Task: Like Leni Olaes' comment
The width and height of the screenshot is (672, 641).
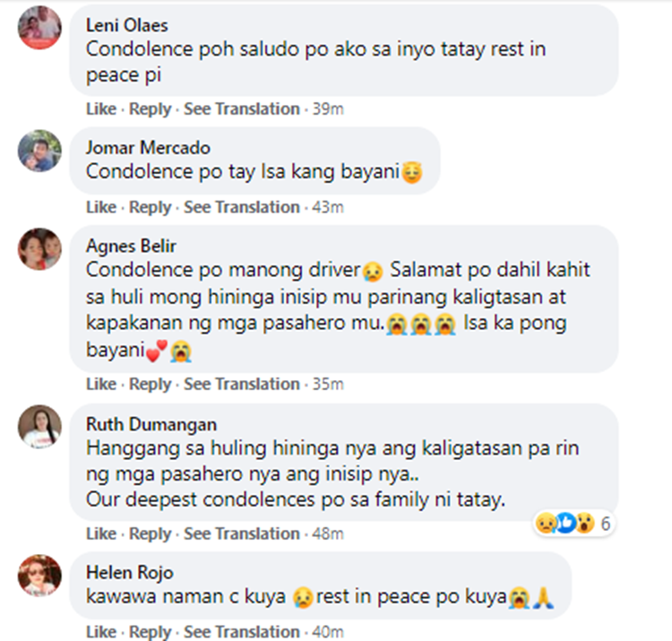Action: pos(101,109)
